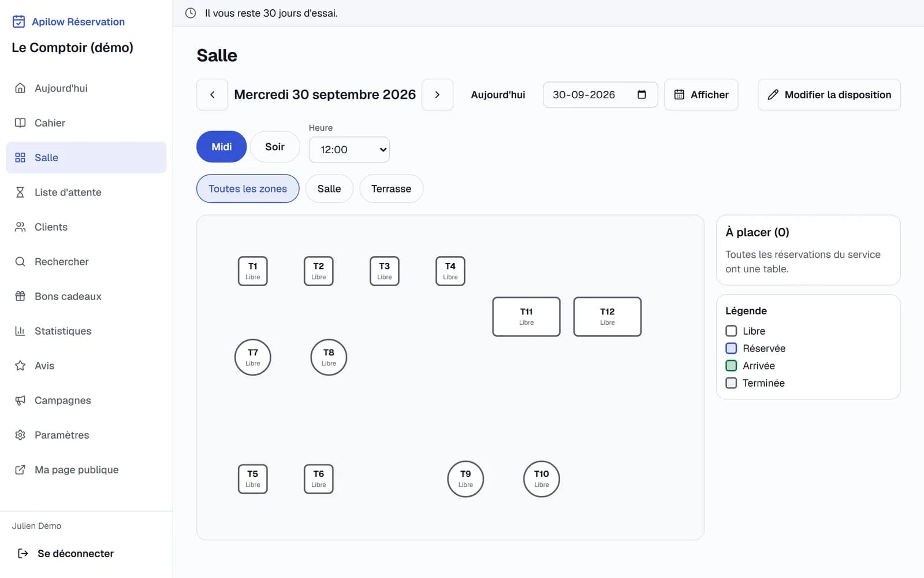Click the magnifier icon beside Rechercher
Viewport: 924px width, 578px height.
[20, 261]
